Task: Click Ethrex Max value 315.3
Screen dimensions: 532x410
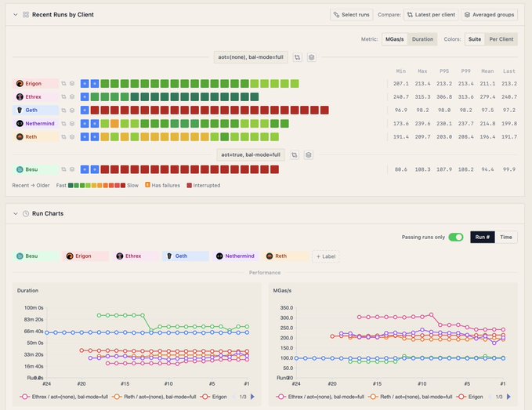Action: pyautogui.click(x=422, y=97)
